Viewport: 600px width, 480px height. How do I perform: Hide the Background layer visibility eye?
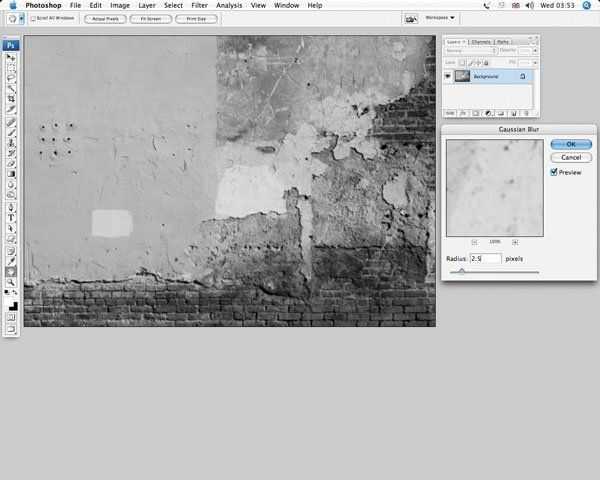point(448,76)
